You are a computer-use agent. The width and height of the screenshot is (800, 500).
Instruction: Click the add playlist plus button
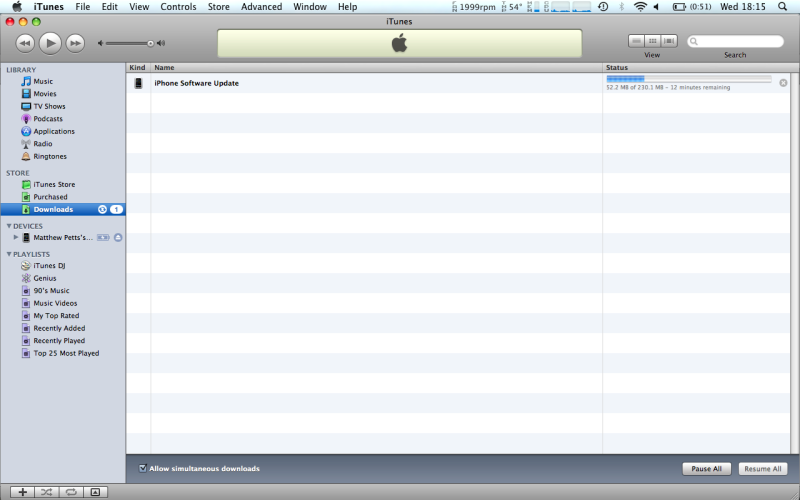(22, 492)
